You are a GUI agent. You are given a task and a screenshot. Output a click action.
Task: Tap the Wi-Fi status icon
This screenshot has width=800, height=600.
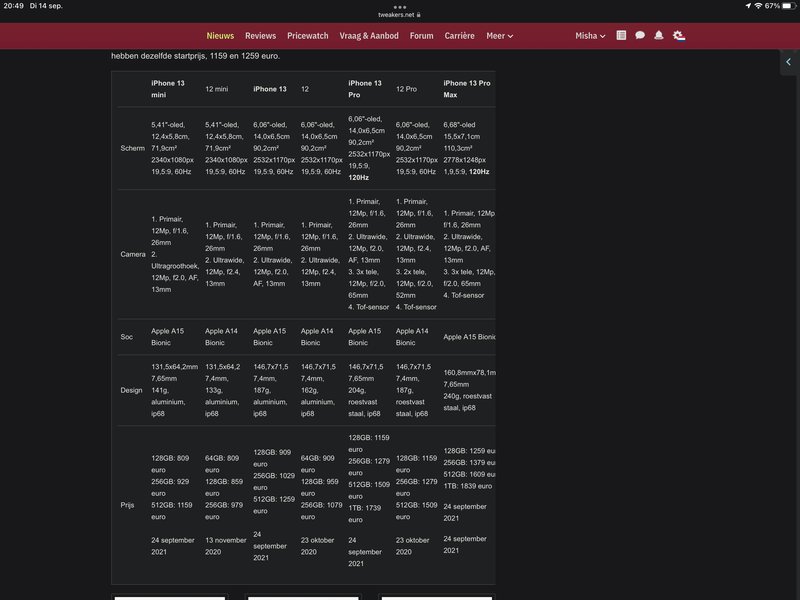click(x=758, y=6)
